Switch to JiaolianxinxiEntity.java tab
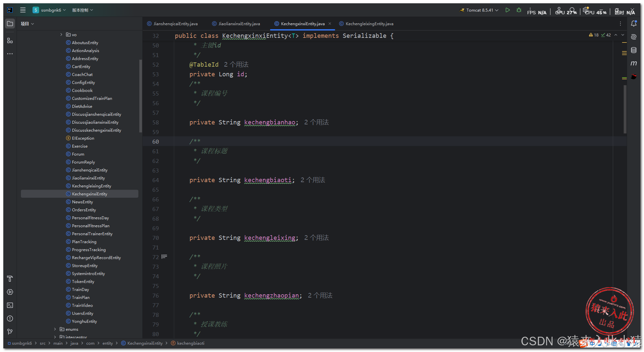Screen dimensions: 644x352 236,24
